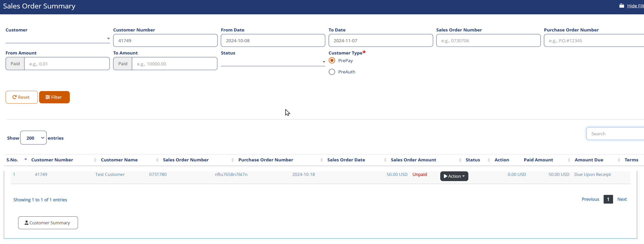Image resolution: width=644 pixels, height=244 pixels.
Task: Select the PreAuth customer type
Action: click(x=332, y=72)
